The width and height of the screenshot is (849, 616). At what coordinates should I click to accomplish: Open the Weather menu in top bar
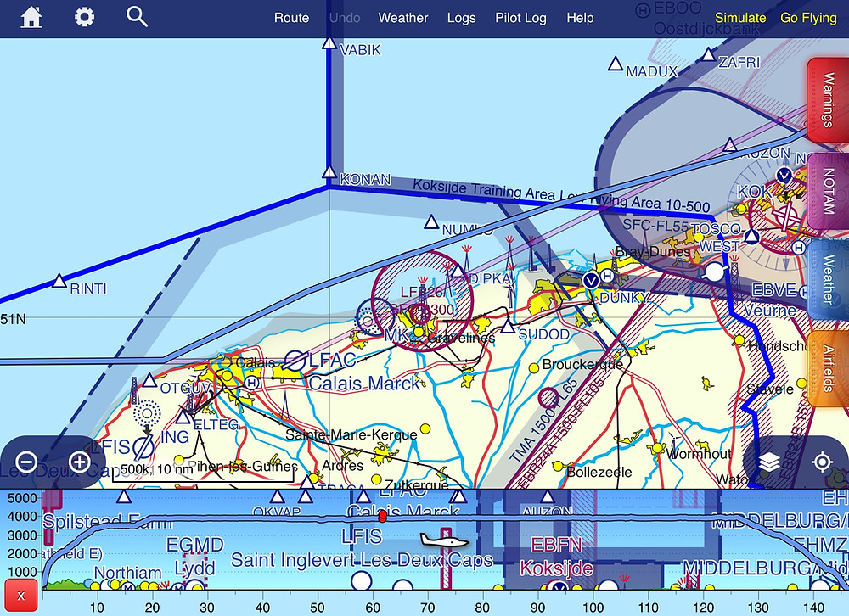tap(402, 18)
